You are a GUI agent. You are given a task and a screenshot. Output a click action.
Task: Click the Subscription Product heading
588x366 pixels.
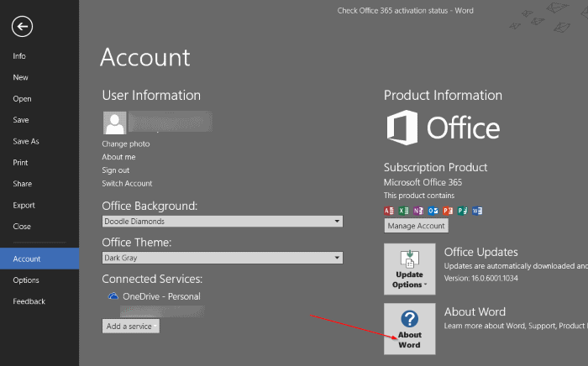[435, 167]
